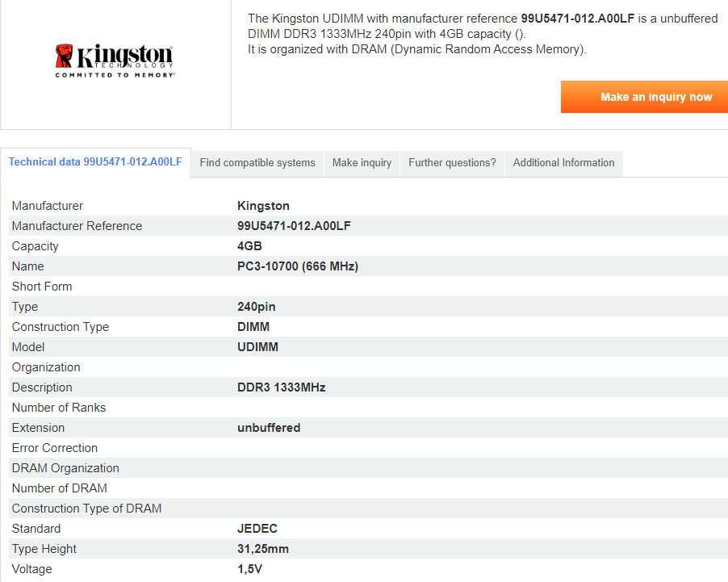Click the DRAM Organization label
This screenshot has height=582, width=728.
tap(65, 468)
